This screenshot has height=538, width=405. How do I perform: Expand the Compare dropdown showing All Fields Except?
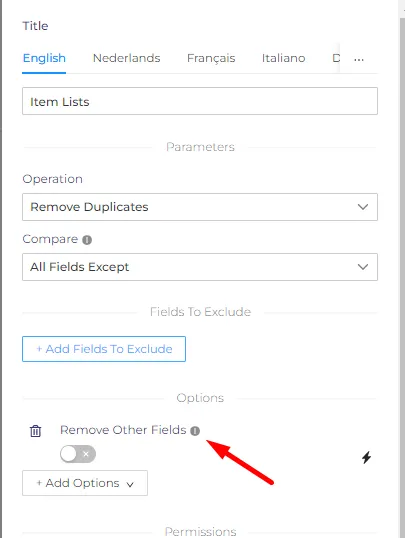[x=200, y=267]
